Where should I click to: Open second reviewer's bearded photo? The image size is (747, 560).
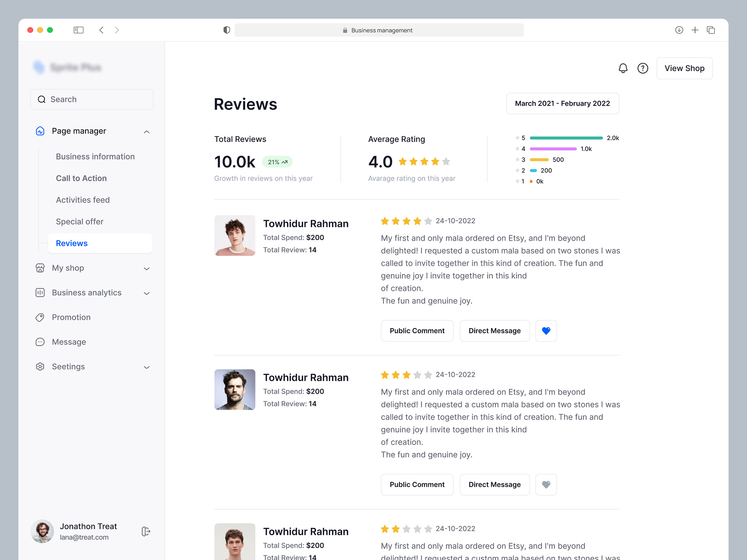coord(235,389)
